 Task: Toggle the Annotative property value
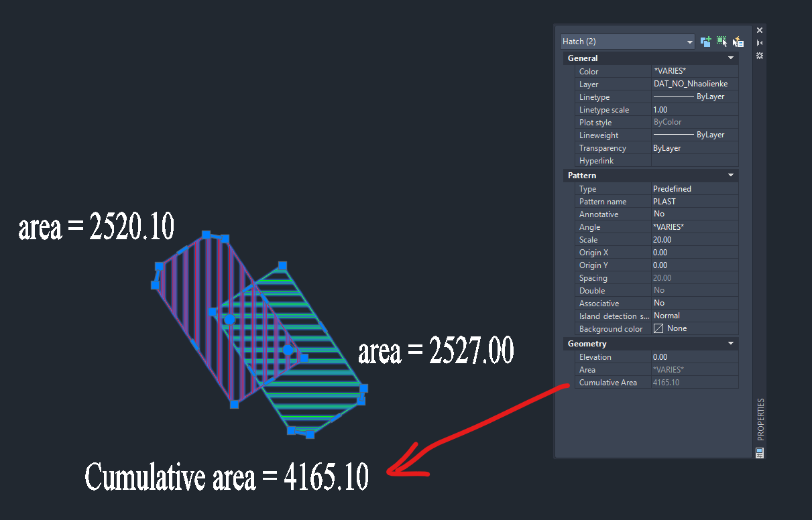pos(694,214)
